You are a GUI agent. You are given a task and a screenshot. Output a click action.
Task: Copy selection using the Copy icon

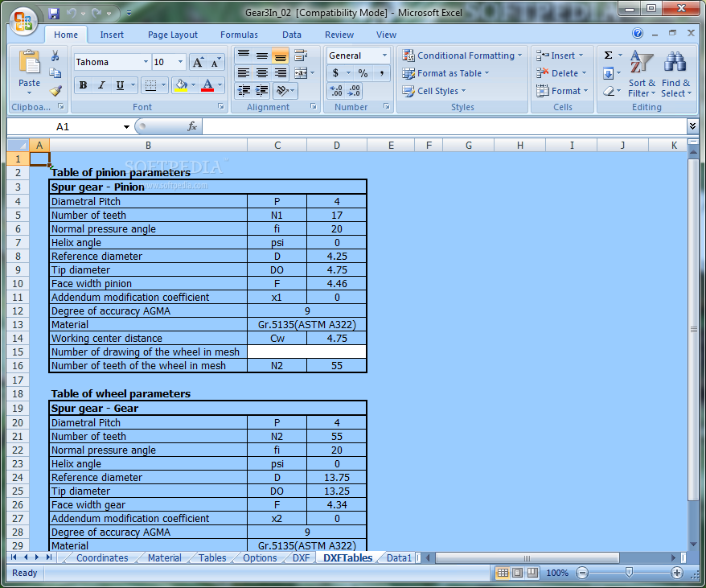(55, 73)
